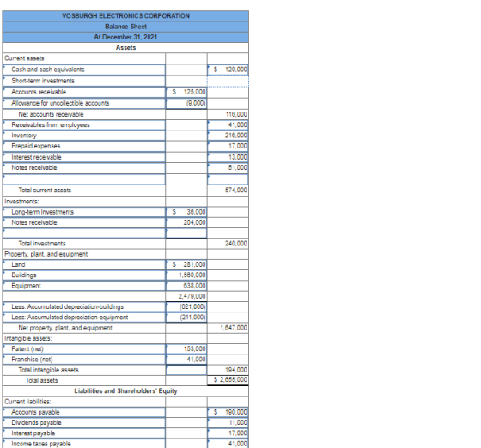Click the 51,000 notes receivable amount
Viewport: 481px width, 448px height.
(x=228, y=168)
